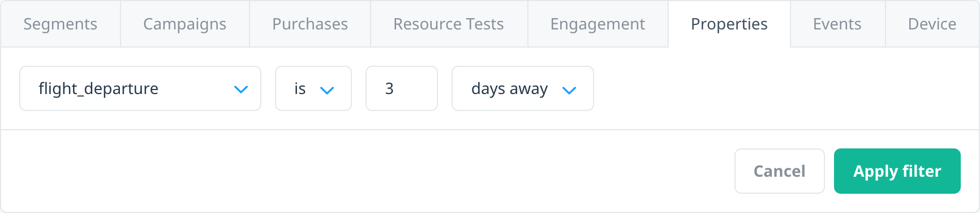Apply the filter with green button
Screen dimensions: 980x213
pyautogui.click(x=897, y=171)
